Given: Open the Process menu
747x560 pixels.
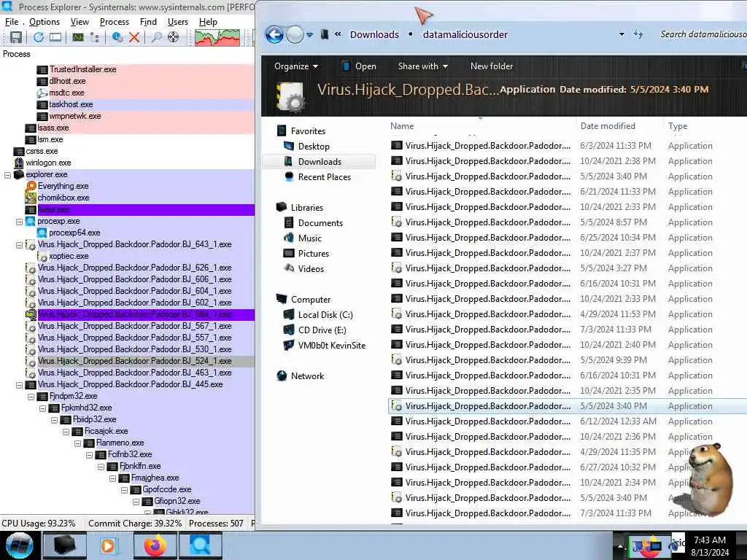Looking at the screenshot, I should pyautogui.click(x=115, y=22).
